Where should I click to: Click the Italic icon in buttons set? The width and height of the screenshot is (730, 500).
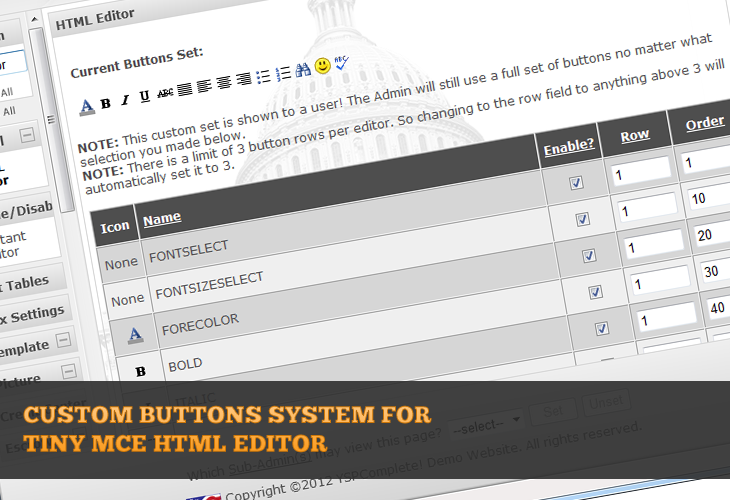[x=125, y=100]
